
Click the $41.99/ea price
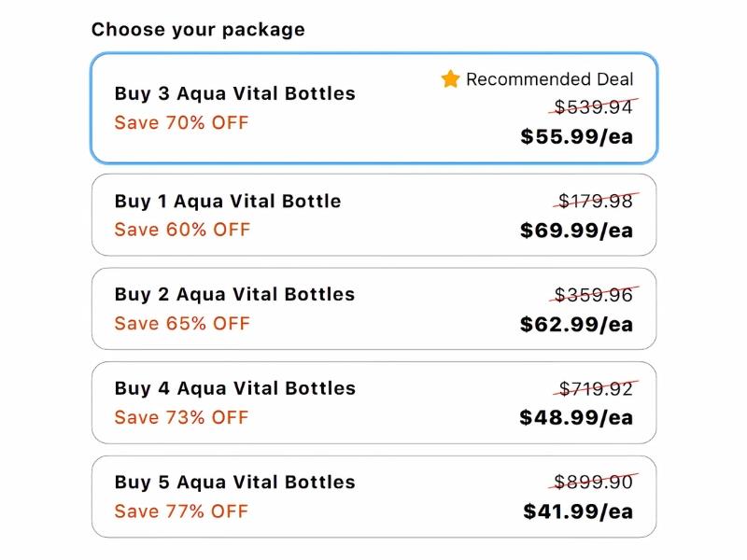[x=578, y=511]
